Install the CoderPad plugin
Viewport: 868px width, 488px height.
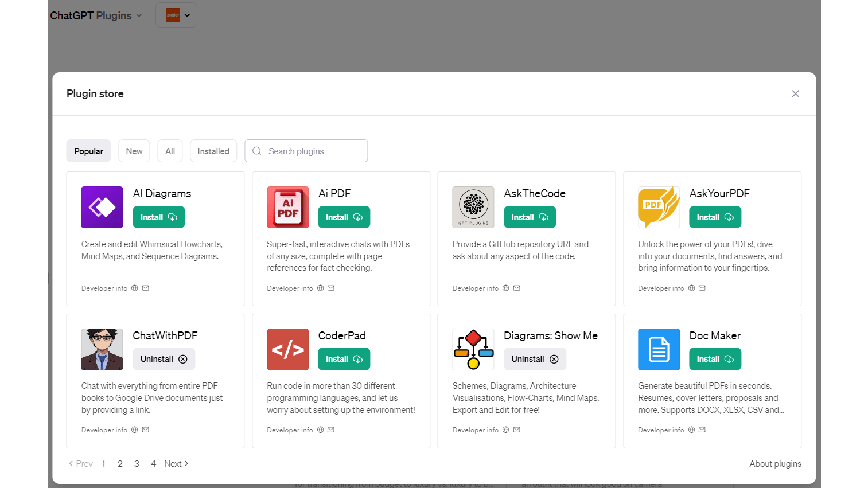tap(344, 359)
